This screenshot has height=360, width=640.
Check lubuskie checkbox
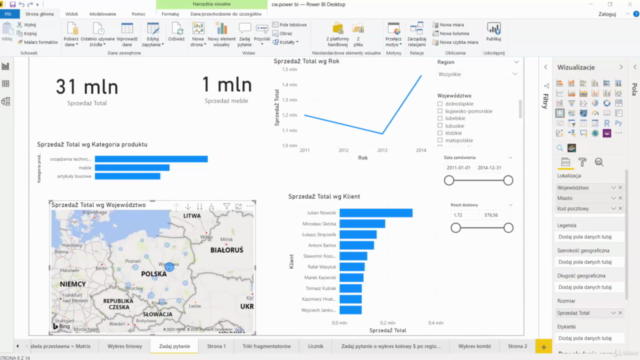440,126
